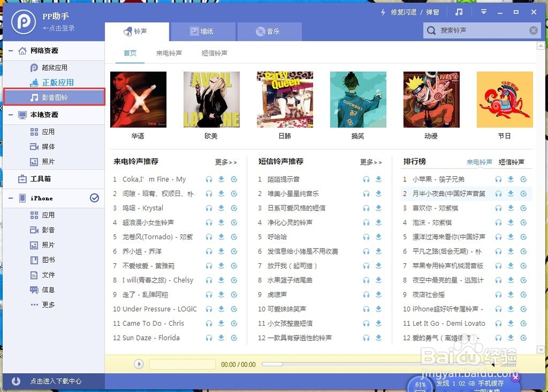Select the 短信铃声 sub-tab
548x392 pixels.
click(214, 53)
